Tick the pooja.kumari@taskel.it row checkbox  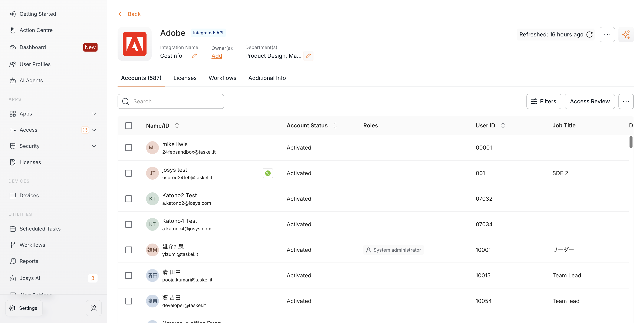click(x=128, y=275)
